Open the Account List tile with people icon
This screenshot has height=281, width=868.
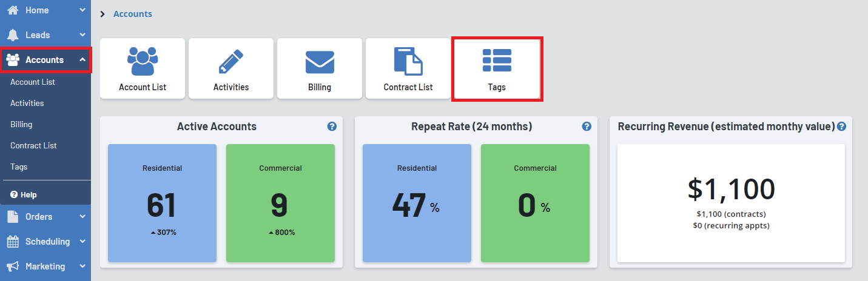click(143, 68)
